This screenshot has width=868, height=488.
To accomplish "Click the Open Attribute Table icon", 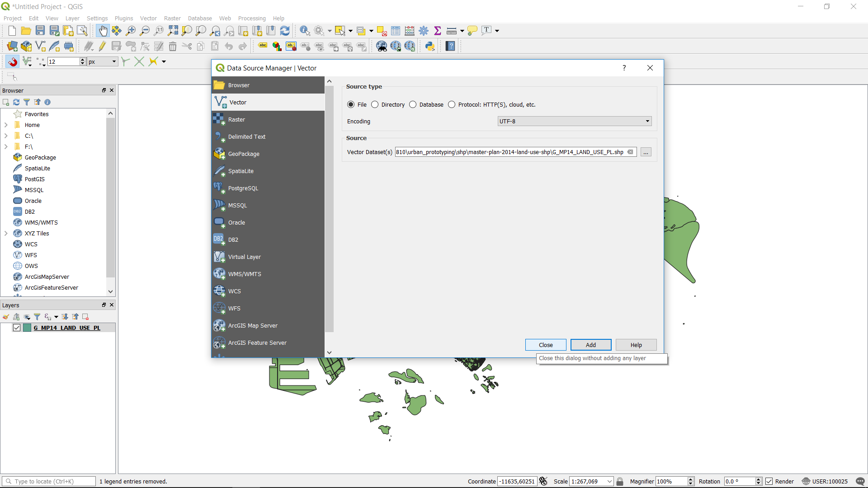I will (396, 31).
